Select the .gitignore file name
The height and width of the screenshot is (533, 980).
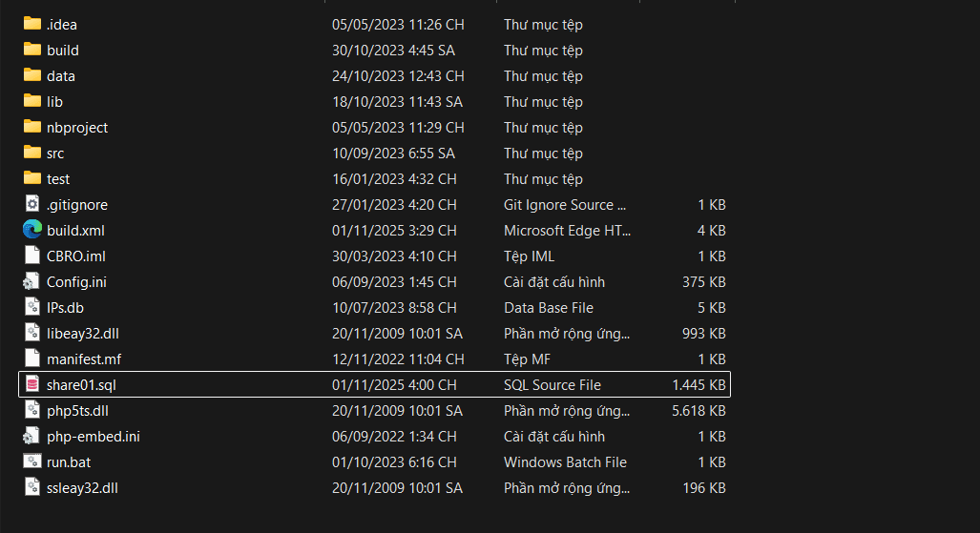click(77, 204)
